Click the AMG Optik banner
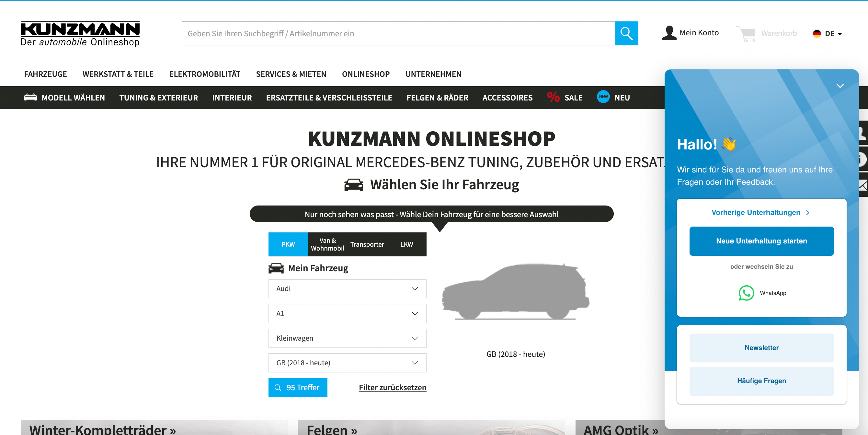Screen dimensions: 868x435 [620, 427]
